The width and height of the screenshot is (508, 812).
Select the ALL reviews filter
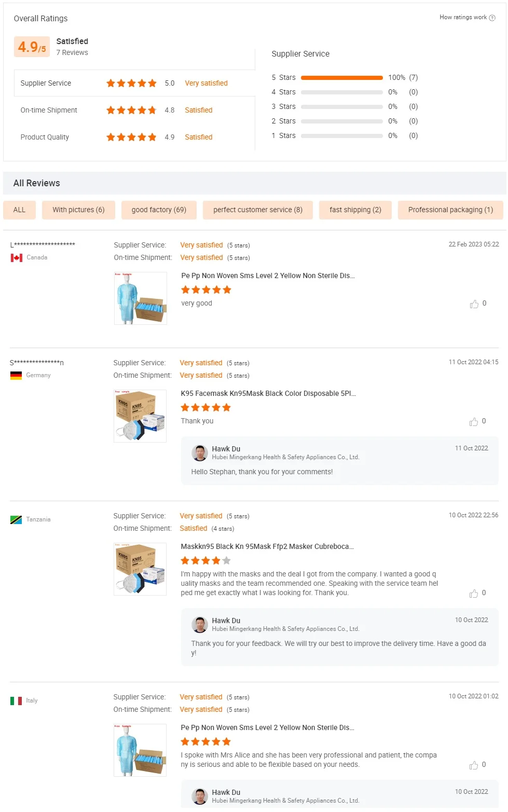click(19, 210)
